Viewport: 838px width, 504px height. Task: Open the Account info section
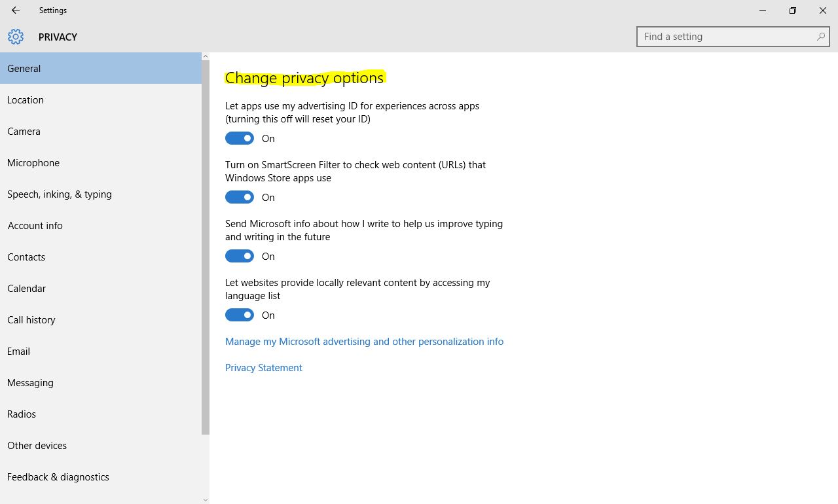pos(35,226)
